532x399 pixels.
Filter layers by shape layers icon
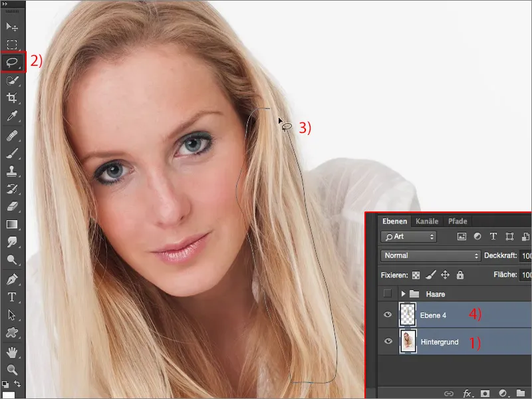point(509,237)
